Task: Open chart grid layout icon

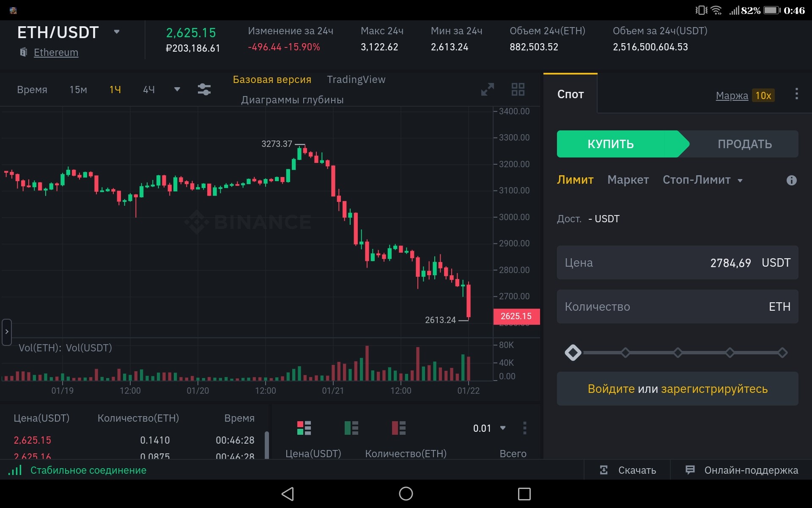Action: coord(518,89)
